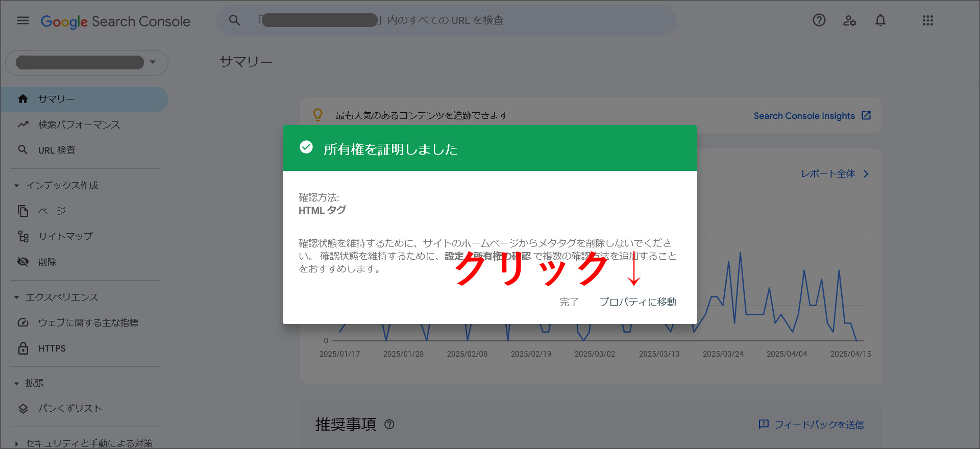This screenshot has width=980, height=449.
Task: Open the notifications bell
Action: [x=880, y=20]
